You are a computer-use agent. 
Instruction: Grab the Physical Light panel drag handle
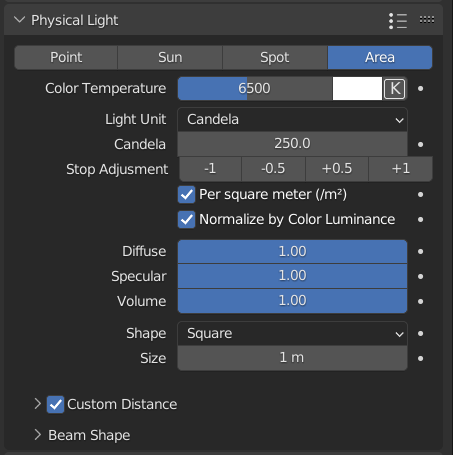(427, 20)
